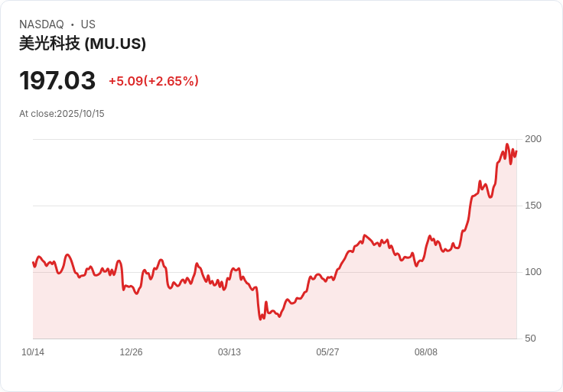Select the 12/26 date on x-axis
Viewport: 563px width, 392px height.
(131, 352)
